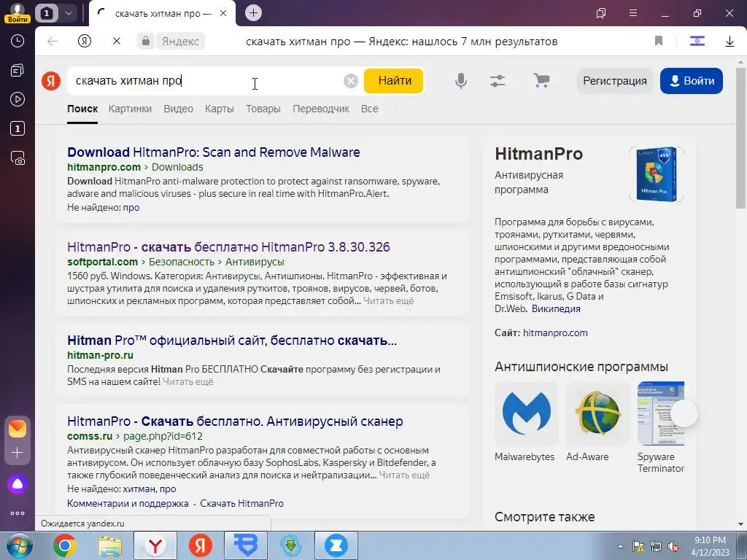
Task: Open hitmanpro.com site link in panel
Action: click(555, 332)
